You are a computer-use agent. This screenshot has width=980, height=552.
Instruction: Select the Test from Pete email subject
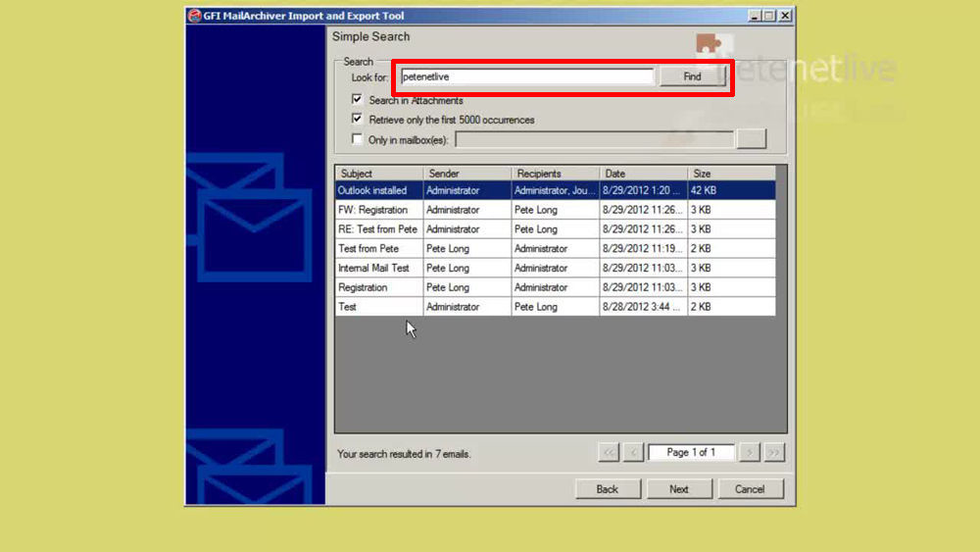[368, 248]
